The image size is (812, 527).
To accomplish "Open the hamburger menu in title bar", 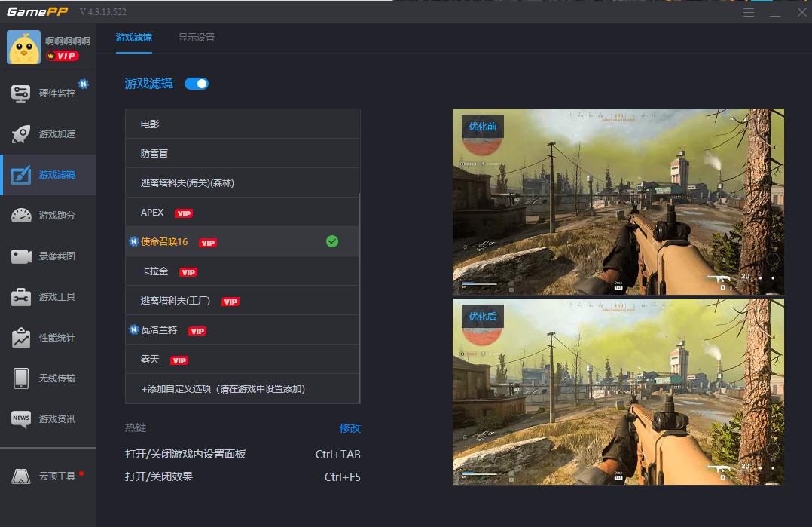I will 749,12.
